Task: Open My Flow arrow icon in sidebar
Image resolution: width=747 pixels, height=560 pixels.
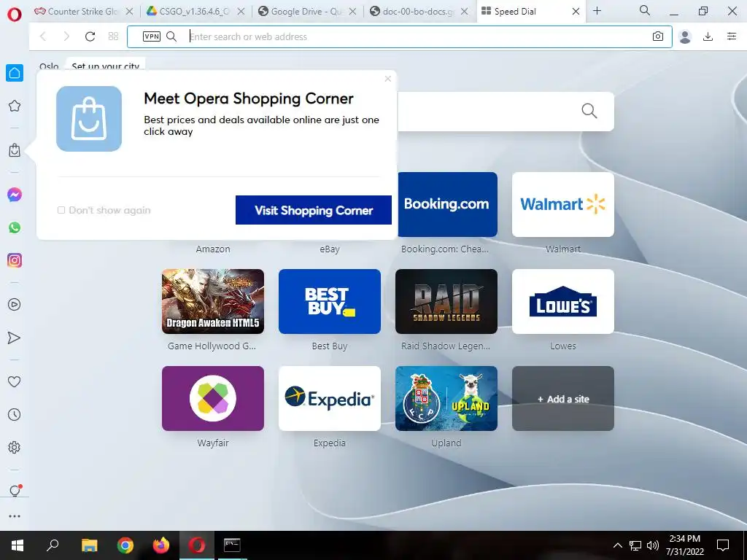Action: 15,338
